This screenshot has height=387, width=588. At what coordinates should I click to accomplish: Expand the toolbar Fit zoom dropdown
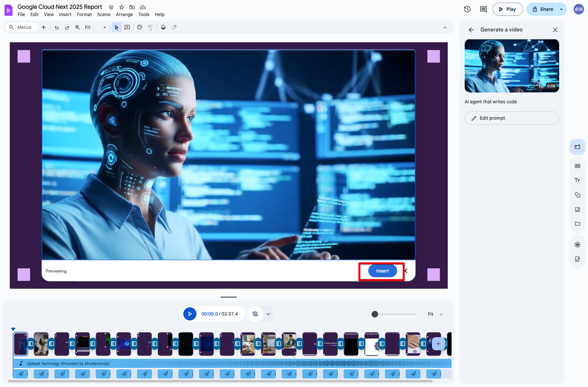[105, 28]
